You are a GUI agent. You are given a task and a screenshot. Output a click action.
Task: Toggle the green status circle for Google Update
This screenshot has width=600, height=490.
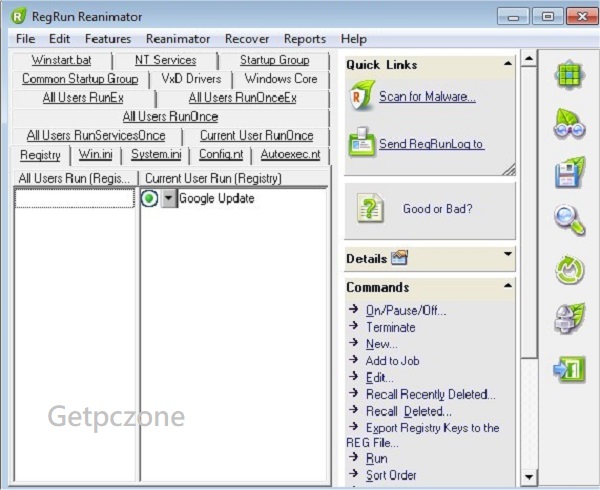pos(149,199)
